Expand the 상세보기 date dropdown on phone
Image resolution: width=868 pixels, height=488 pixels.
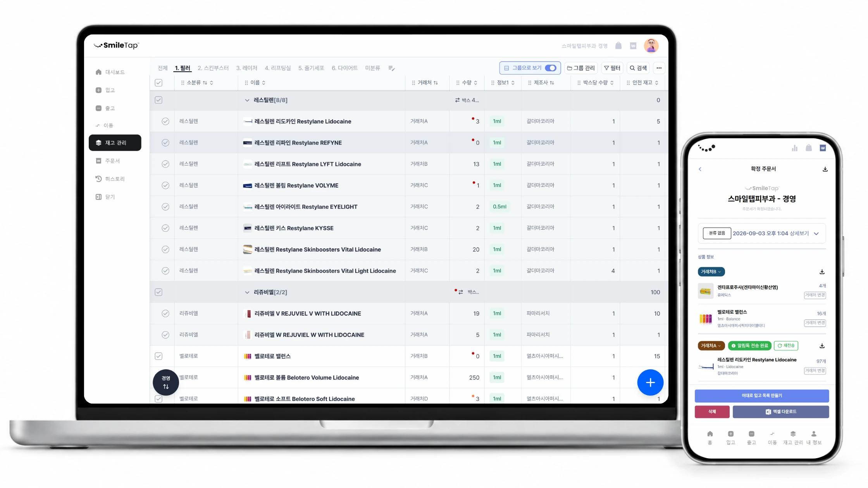[x=816, y=234]
